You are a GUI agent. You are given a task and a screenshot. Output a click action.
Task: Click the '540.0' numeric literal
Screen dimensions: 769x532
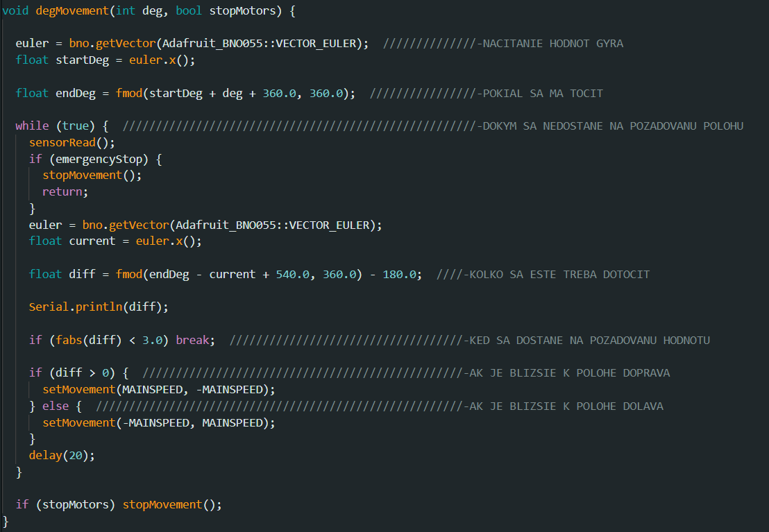click(292, 274)
